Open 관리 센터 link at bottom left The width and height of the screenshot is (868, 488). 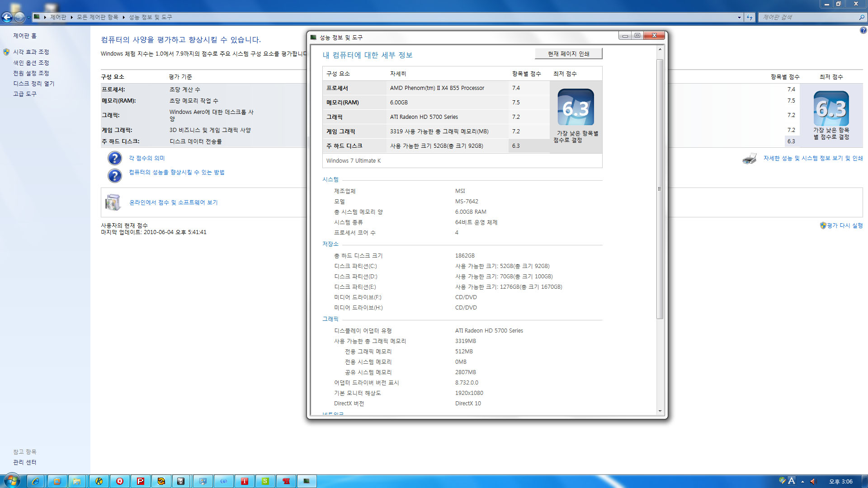pyautogui.click(x=25, y=462)
